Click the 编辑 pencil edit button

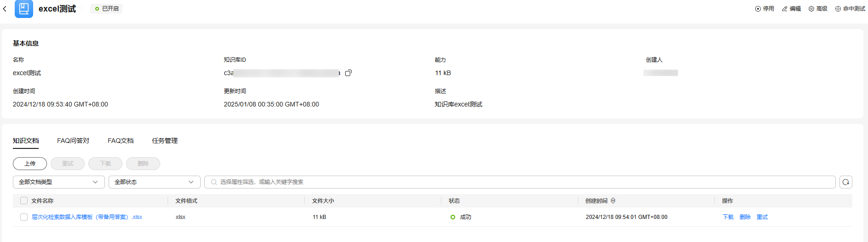point(791,9)
